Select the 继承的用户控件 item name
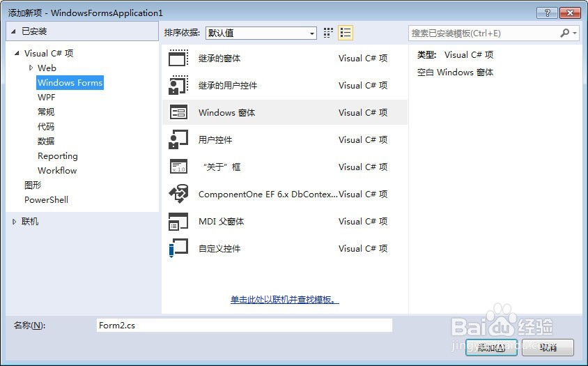 click(228, 86)
